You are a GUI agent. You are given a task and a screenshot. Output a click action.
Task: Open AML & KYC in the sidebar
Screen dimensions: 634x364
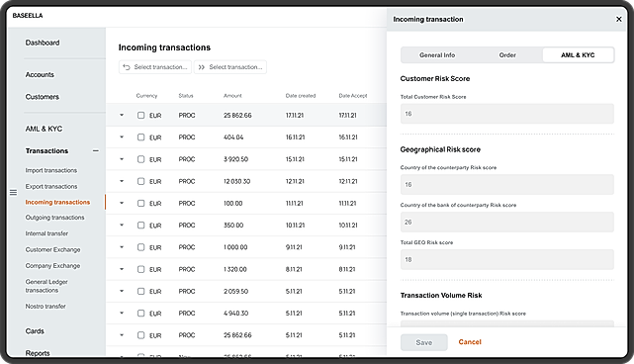(44, 129)
